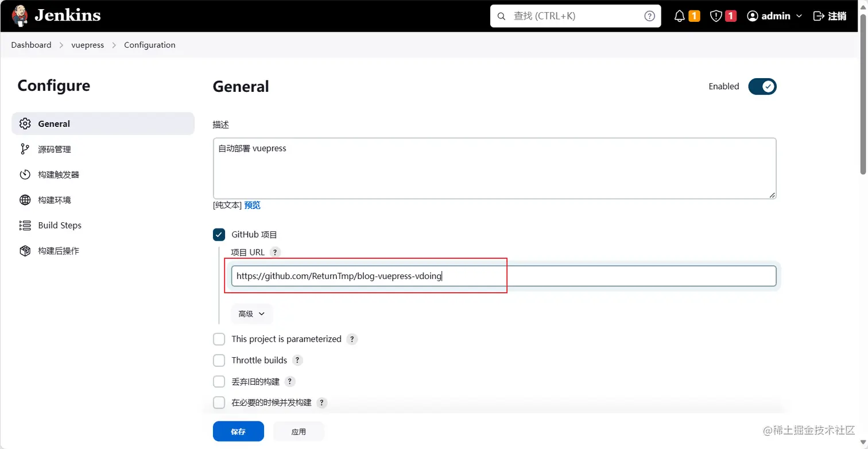The width and height of the screenshot is (868, 449).
Task: Open help for 丢弃旧的构建
Action: click(x=290, y=382)
